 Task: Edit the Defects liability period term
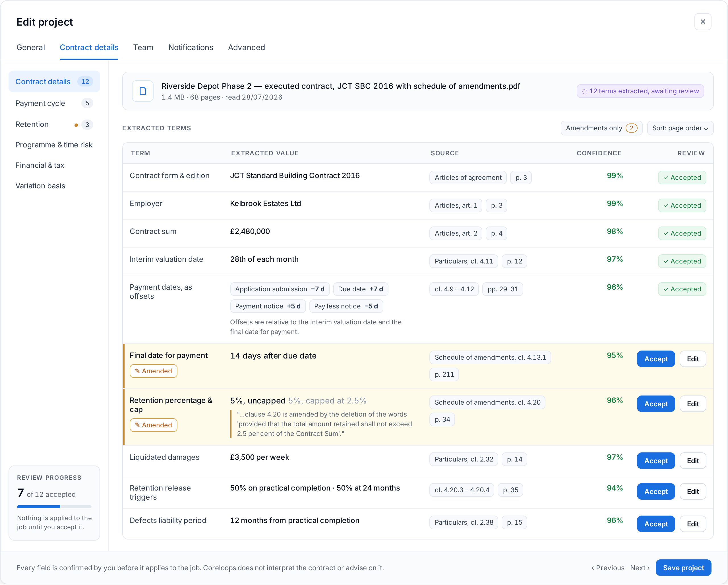click(x=692, y=524)
